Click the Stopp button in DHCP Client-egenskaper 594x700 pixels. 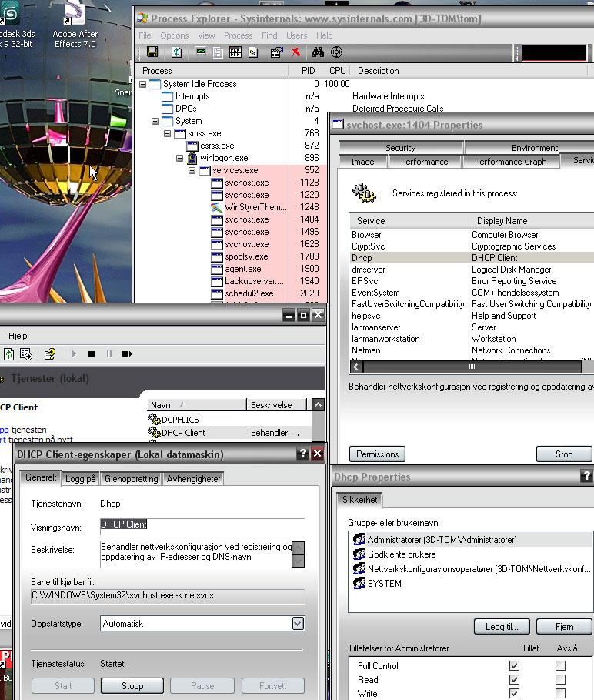click(x=132, y=685)
